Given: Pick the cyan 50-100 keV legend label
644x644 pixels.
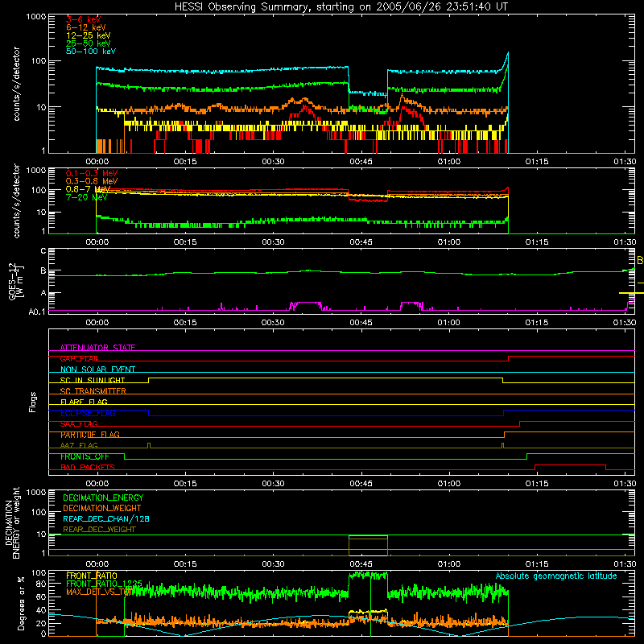Looking at the screenshot, I should tap(91, 51).
